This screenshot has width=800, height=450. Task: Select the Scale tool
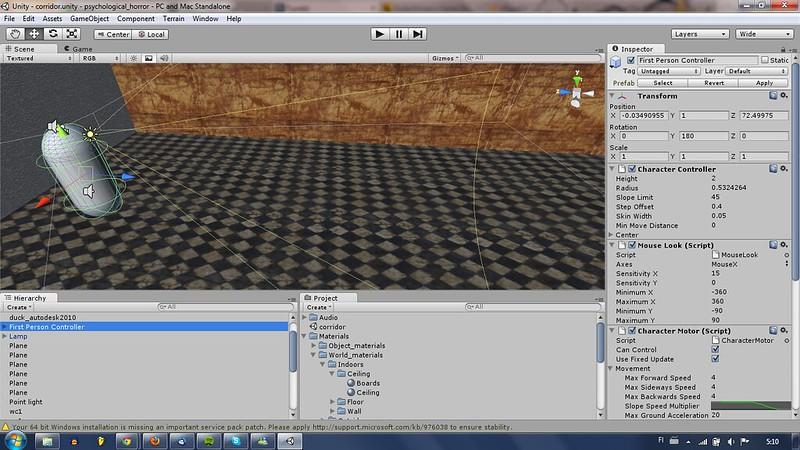point(72,34)
